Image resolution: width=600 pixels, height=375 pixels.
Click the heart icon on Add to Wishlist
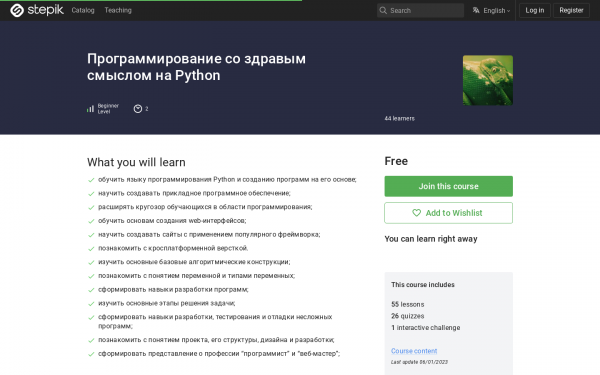(416, 213)
